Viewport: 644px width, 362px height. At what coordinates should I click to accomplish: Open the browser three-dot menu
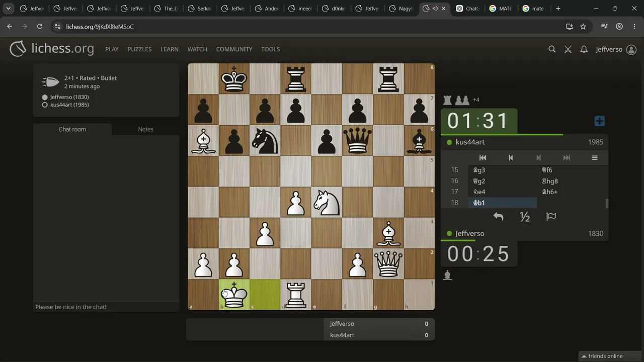634,27
